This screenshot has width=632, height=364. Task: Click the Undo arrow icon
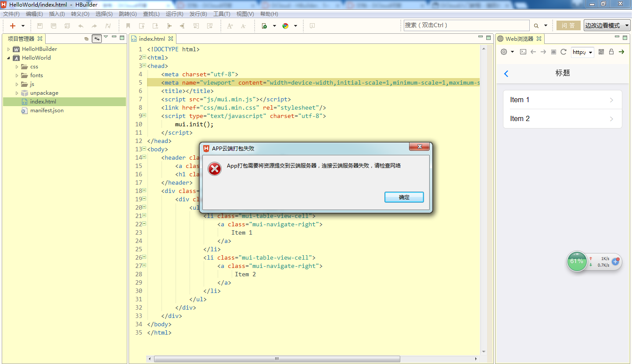click(x=81, y=26)
